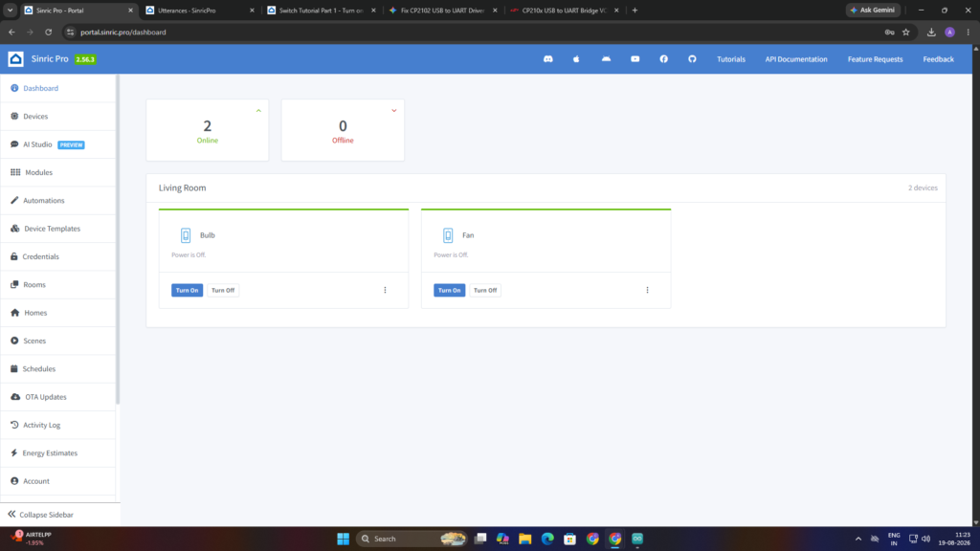The width and height of the screenshot is (980, 551).
Task: Click the red chevron on Offline card
Action: tap(393, 111)
